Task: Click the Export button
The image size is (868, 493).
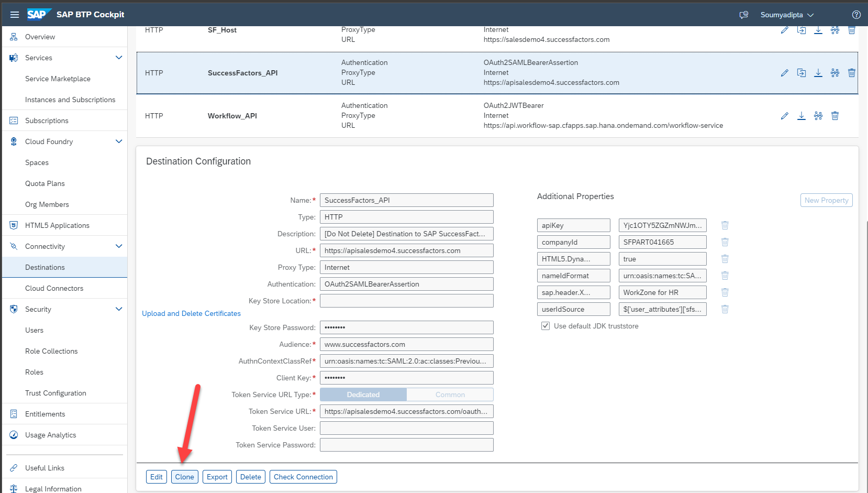Action: [217, 477]
